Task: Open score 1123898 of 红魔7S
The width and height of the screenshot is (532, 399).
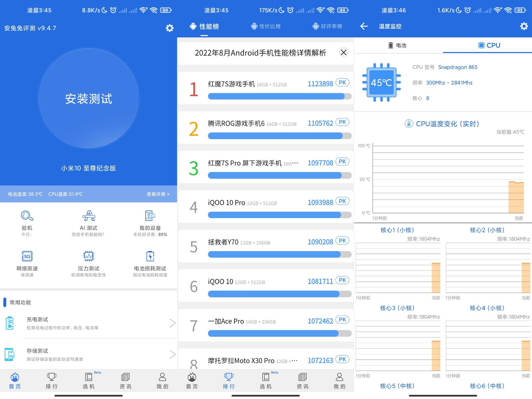Action: coord(320,84)
